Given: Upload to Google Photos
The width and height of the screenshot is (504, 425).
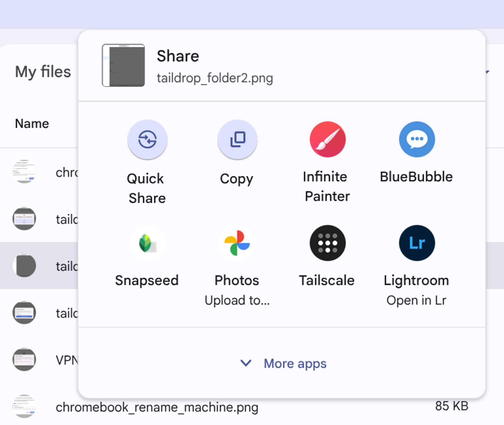Looking at the screenshot, I should [237, 243].
